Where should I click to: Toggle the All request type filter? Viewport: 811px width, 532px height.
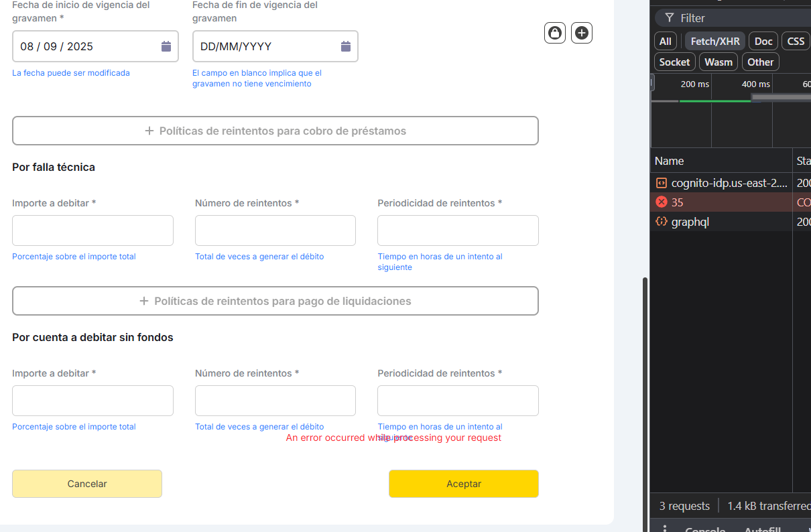(x=665, y=41)
